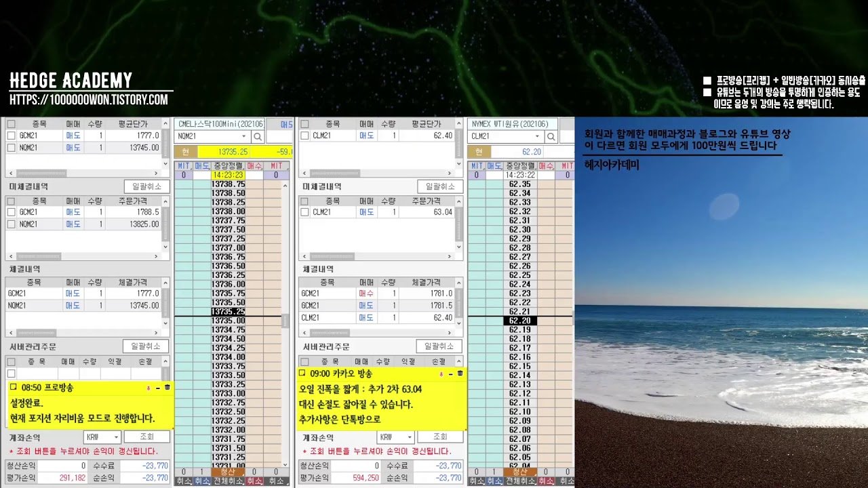The width and height of the screenshot is (868, 488).
Task: Click the left arrow of the left positions horizontal scrollbar
Action: 9,174
